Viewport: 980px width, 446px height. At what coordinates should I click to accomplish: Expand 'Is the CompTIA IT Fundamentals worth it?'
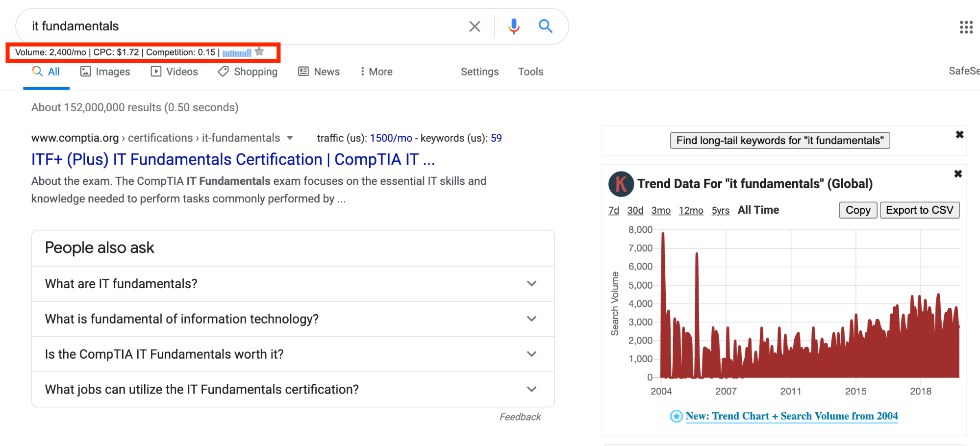293,354
